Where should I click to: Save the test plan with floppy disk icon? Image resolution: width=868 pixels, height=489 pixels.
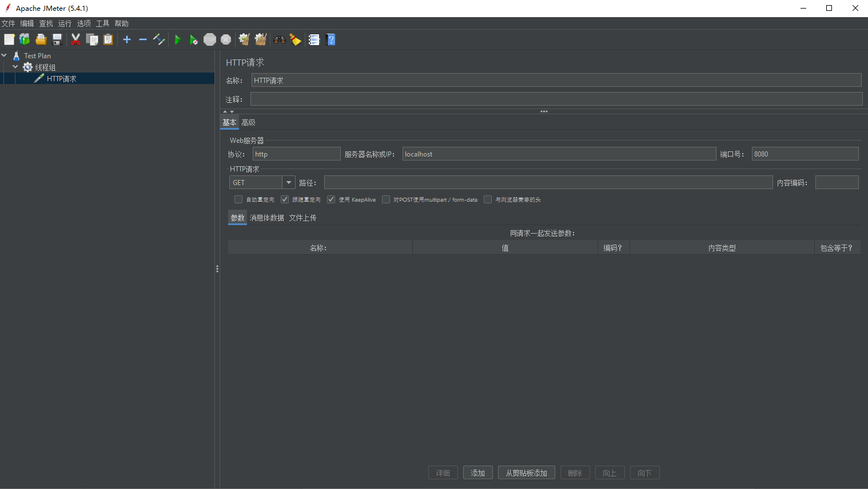point(57,39)
